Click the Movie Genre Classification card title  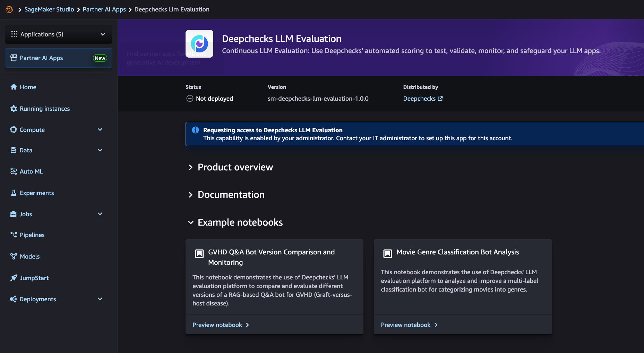(x=458, y=252)
